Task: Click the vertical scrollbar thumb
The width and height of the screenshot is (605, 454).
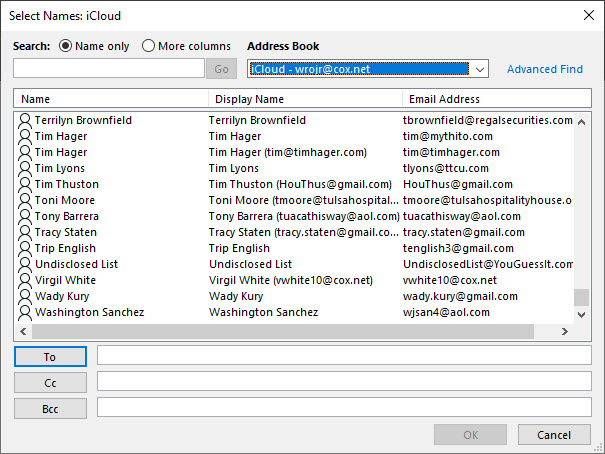Action: (581, 297)
